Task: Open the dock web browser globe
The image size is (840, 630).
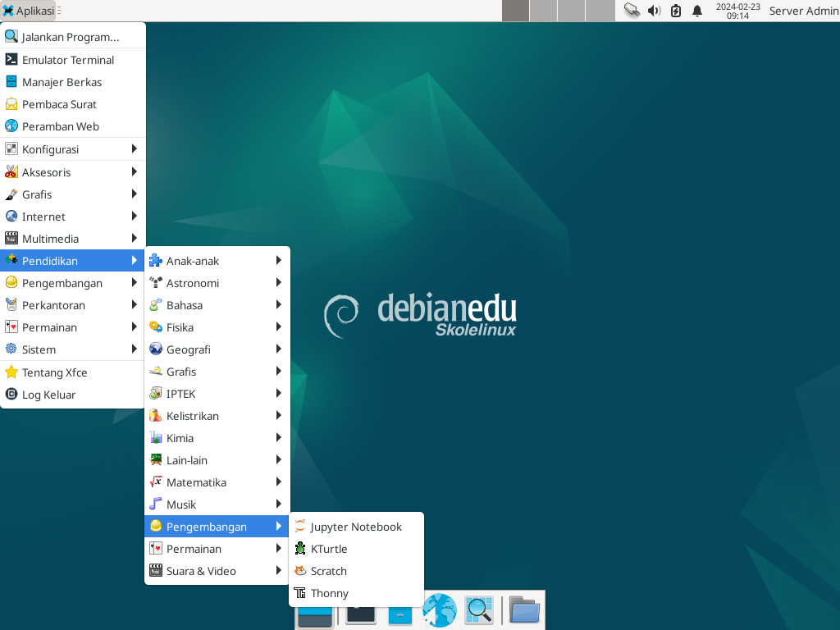Action: point(440,609)
